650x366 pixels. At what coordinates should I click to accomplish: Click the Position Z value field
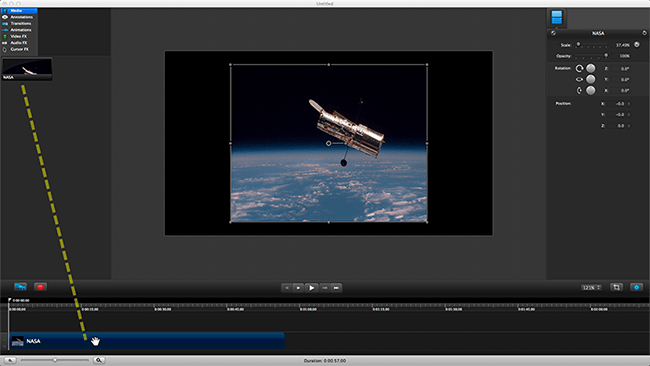617,126
